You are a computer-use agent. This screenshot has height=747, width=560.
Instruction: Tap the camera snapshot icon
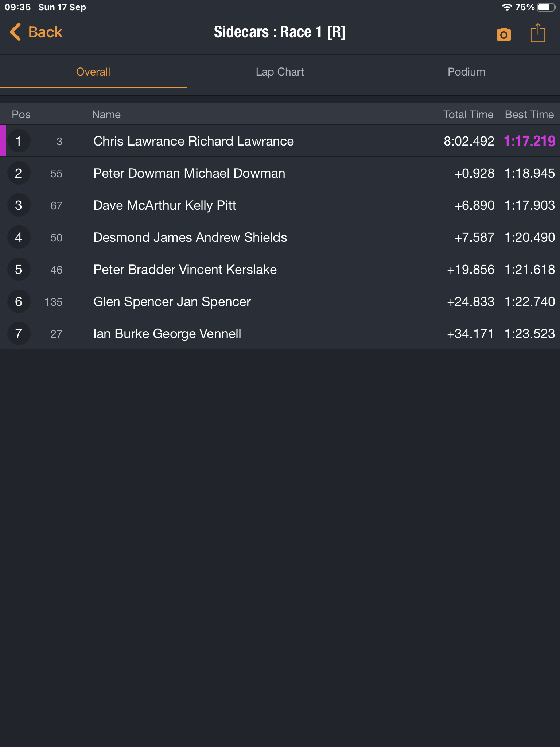[503, 34]
